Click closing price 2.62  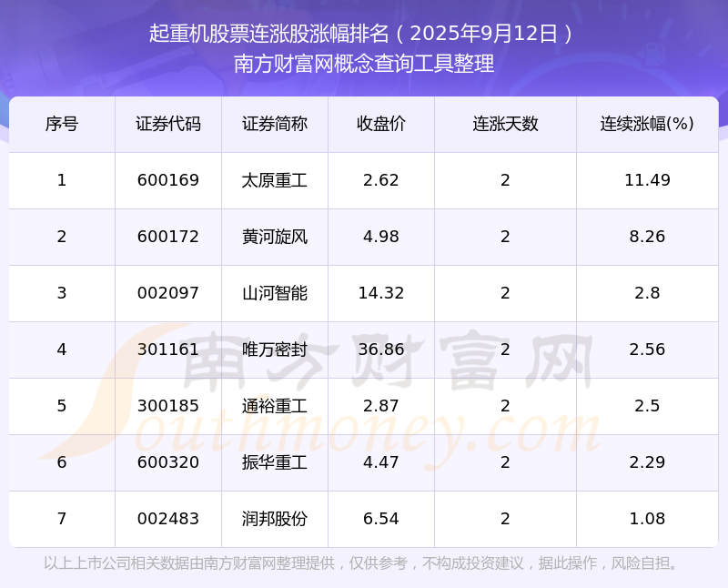tap(381, 180)
